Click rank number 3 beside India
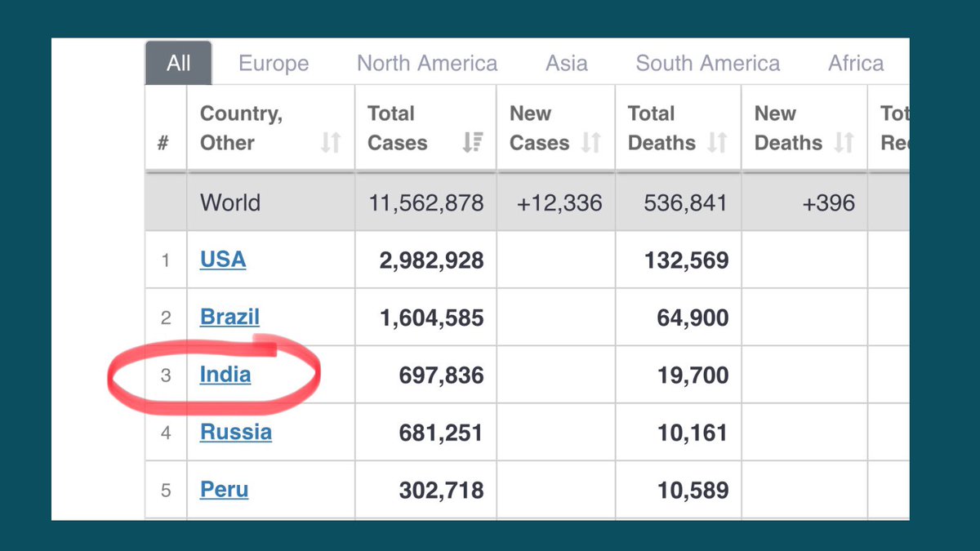Screen dimensions: 980x551 click(166, 375)
